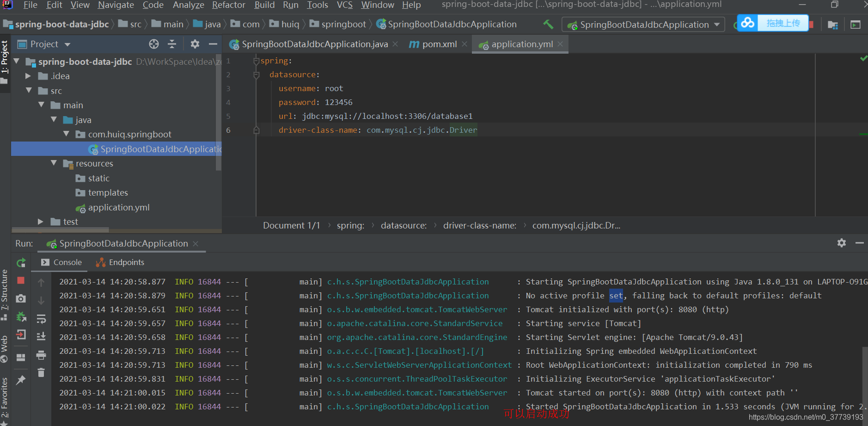Click the attach debugger bug icon
This screenshot has height=426, width=868.
21,317
